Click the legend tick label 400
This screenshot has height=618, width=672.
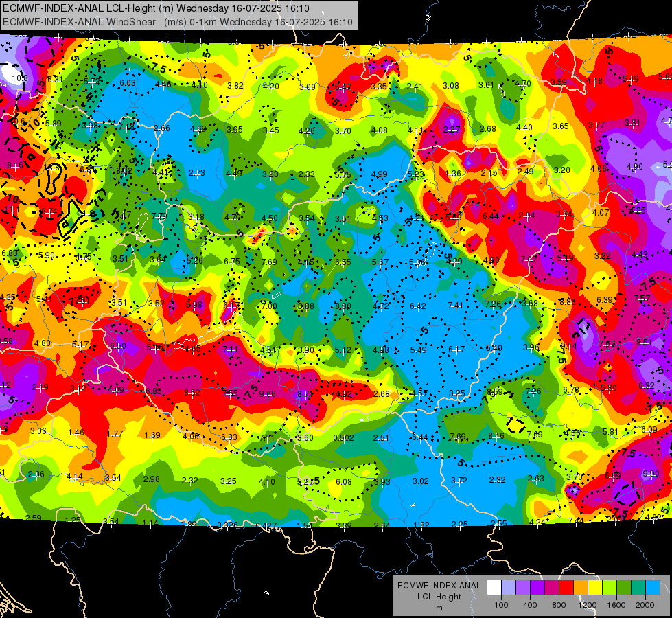[x=530, y=605]
